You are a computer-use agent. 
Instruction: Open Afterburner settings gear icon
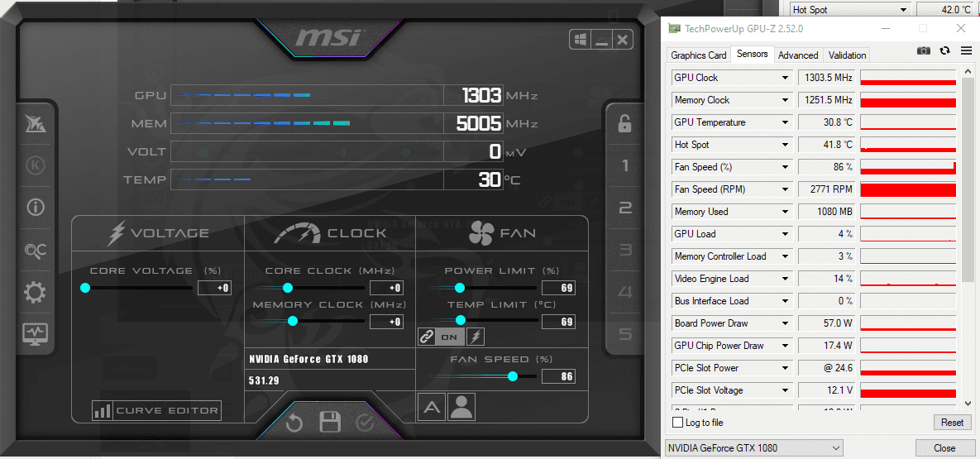(35, 292)
